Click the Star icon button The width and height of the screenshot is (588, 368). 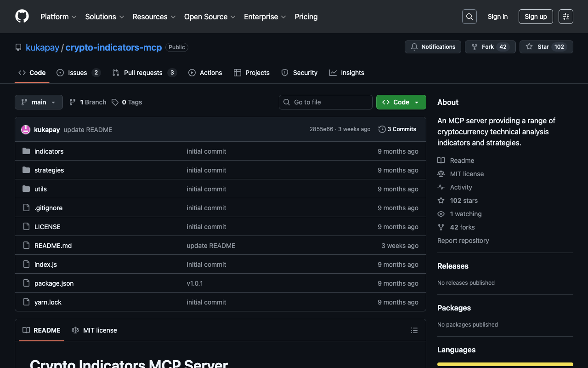(x=529, y=47)
